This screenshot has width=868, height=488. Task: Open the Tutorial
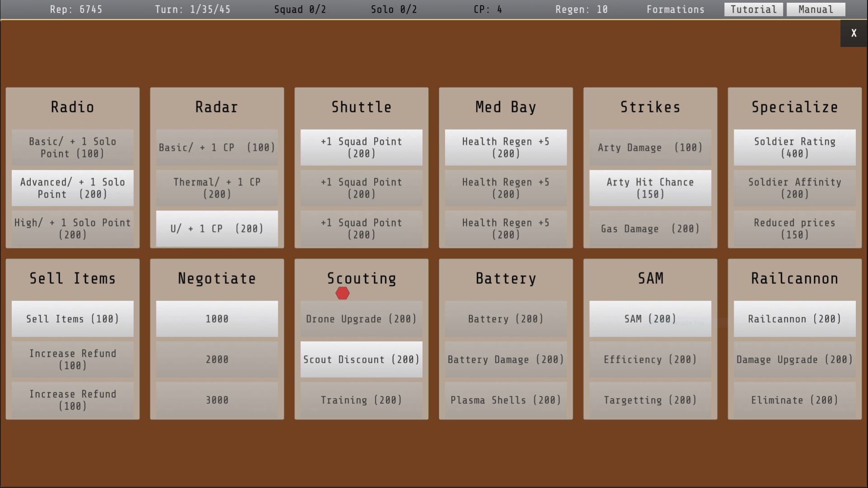point(753,9)
